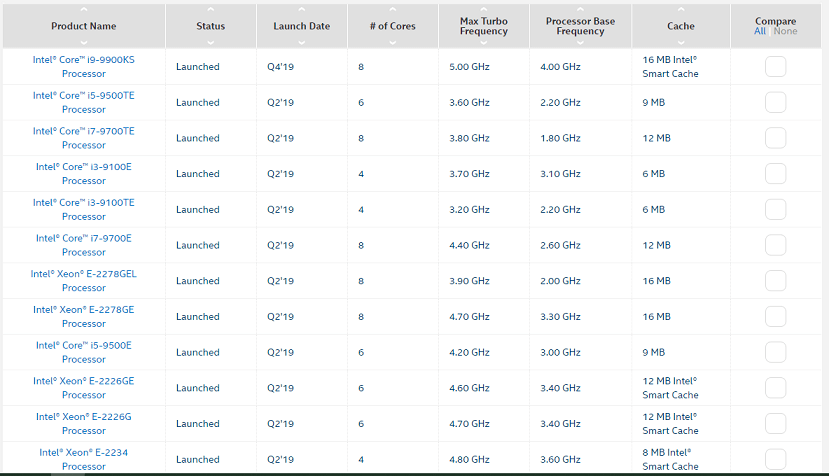Sort Processor Base Frequency descending arrow
This screenshot has height=476, width=829.
coord(580,42)
